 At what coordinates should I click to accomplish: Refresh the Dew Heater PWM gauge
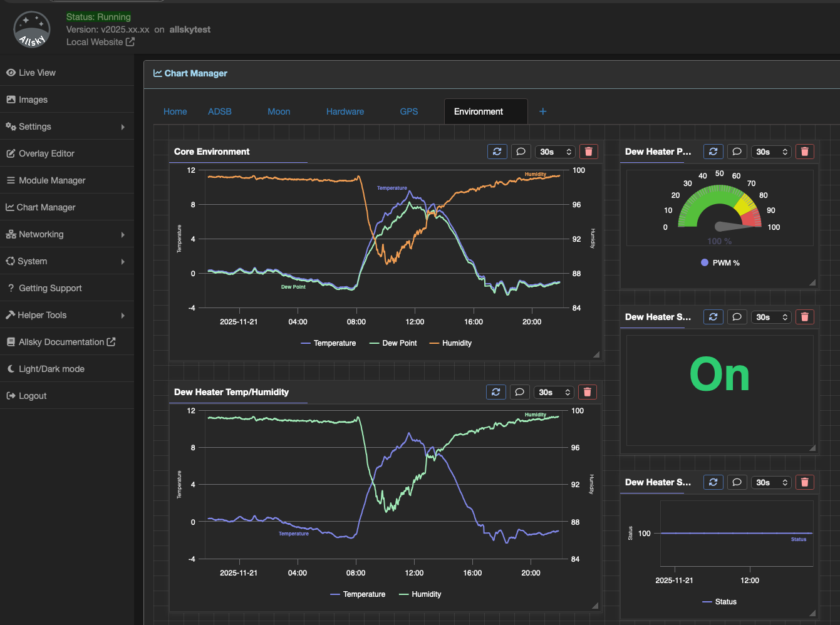[713, 151]
